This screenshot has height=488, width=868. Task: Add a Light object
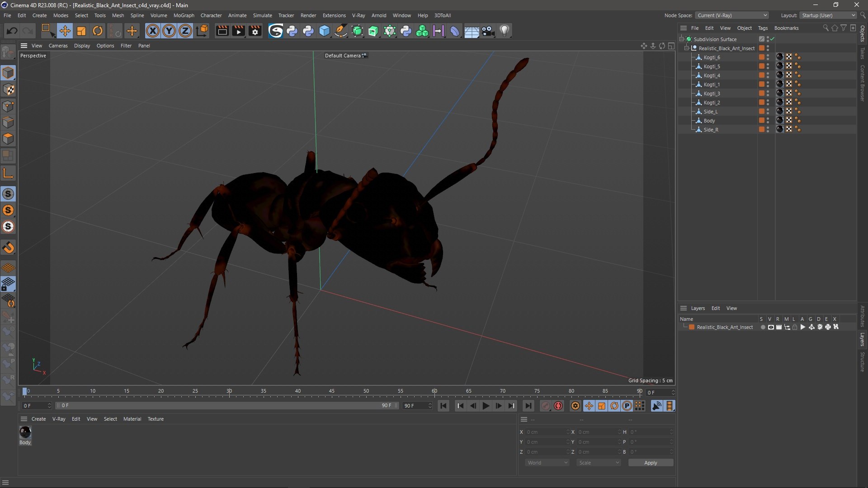tap(505, 31)
